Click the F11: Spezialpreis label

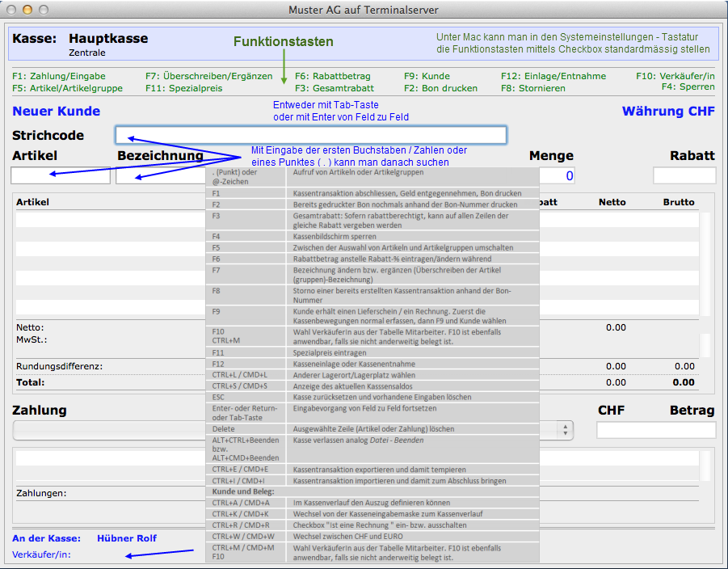point(184,88)
